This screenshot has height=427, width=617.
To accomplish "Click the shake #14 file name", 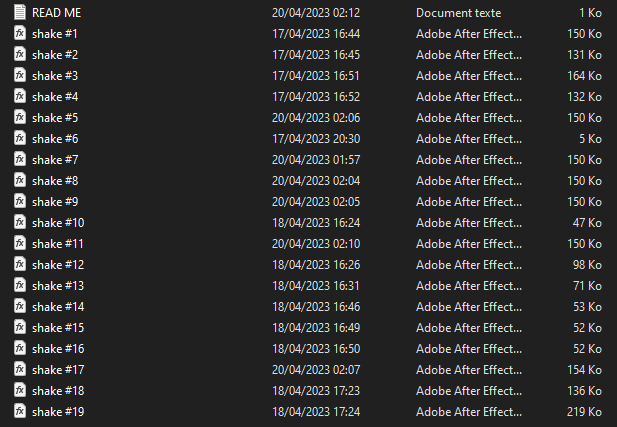I will (58, 307).
